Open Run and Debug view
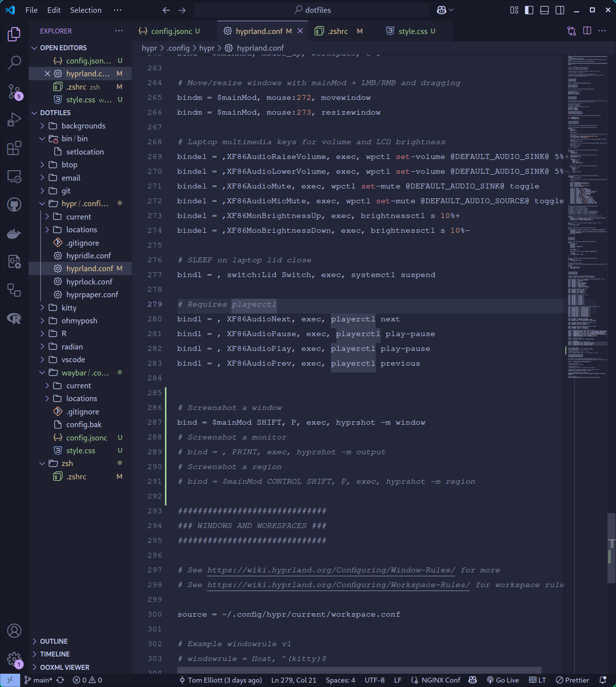 pos(14,120)
